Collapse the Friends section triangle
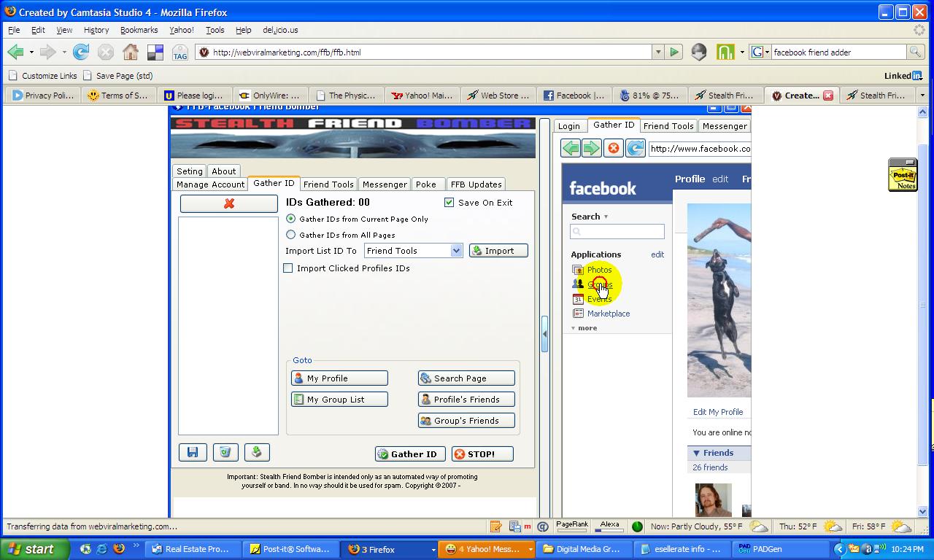Image resolution: width=934 pixels, height=560 pixels. pyautogui.click(x=696, y=453)
